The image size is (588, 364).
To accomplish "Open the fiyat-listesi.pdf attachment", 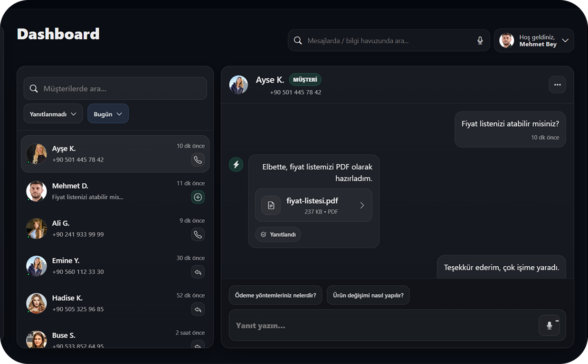I will pyautogui.click(x=313, y=205).
